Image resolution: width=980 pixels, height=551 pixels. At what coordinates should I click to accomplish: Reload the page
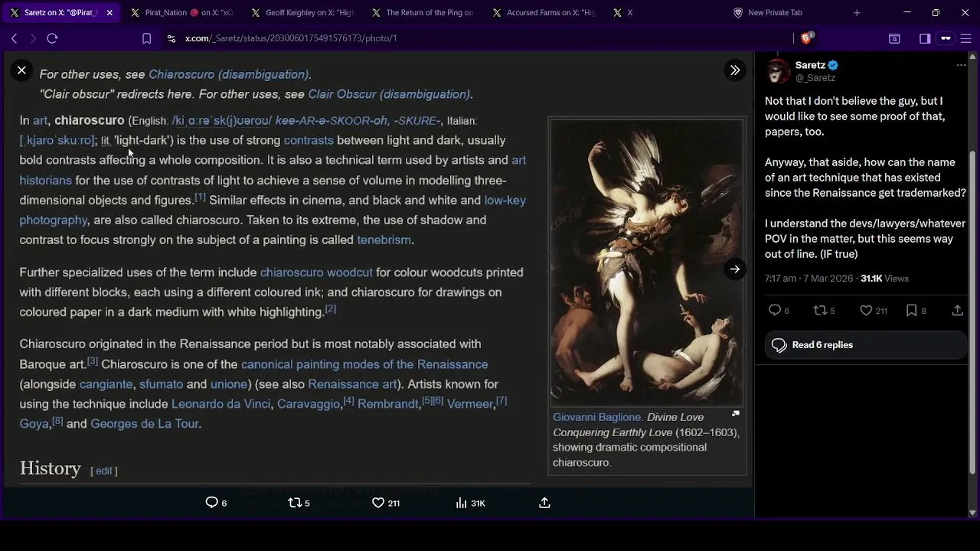(x=52, y=38)
